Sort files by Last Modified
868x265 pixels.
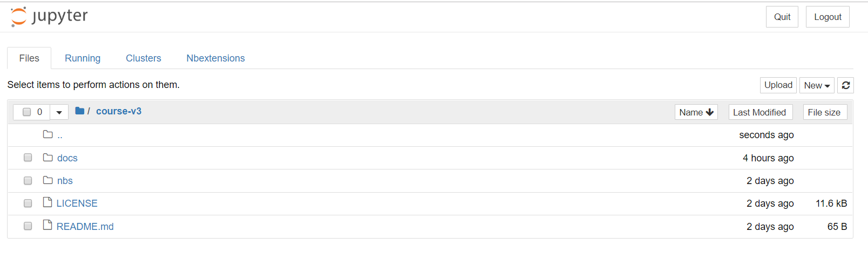[760, 112]
